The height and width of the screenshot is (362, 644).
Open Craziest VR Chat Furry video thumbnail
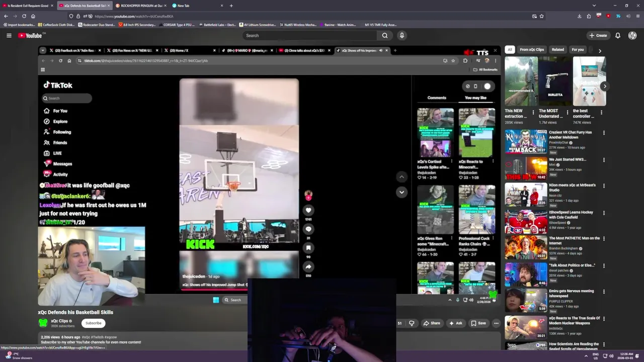526,142
